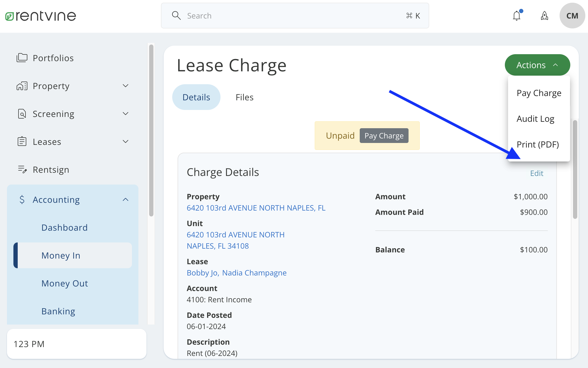
Task: Open the CM profile avatar
Action: 572,16
